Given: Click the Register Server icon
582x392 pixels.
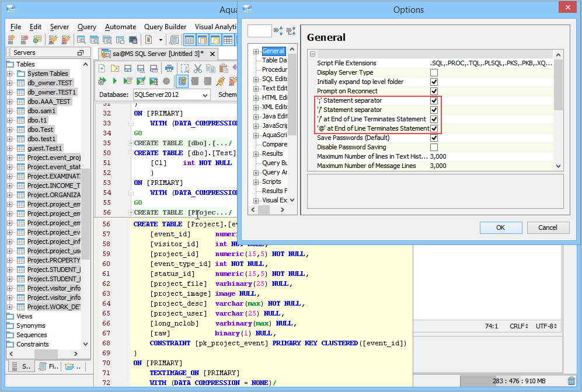Looking at the screenshot, I should pos(11,40).
